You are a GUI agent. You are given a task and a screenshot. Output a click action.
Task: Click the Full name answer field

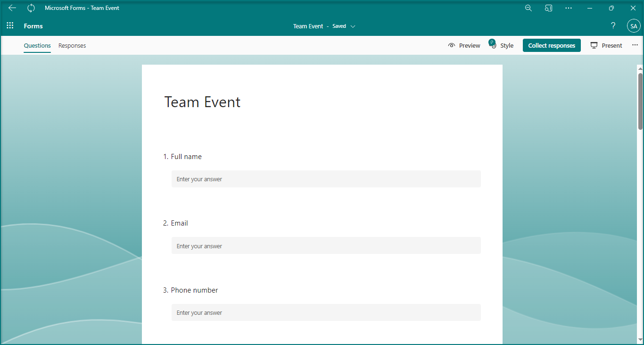(326, 179)
